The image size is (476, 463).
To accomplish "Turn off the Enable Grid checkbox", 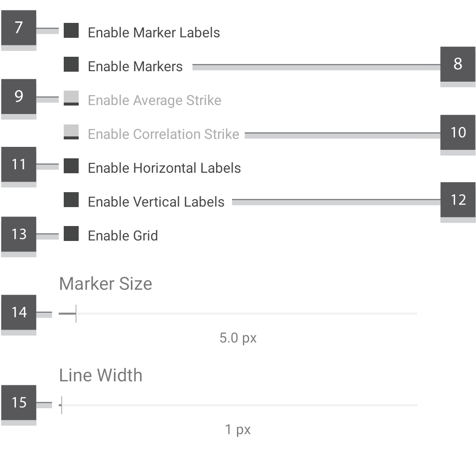I will click(70, 235).
